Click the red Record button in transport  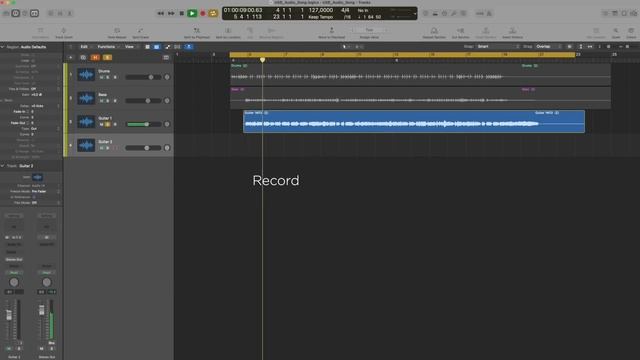click(x=202, y=13)
